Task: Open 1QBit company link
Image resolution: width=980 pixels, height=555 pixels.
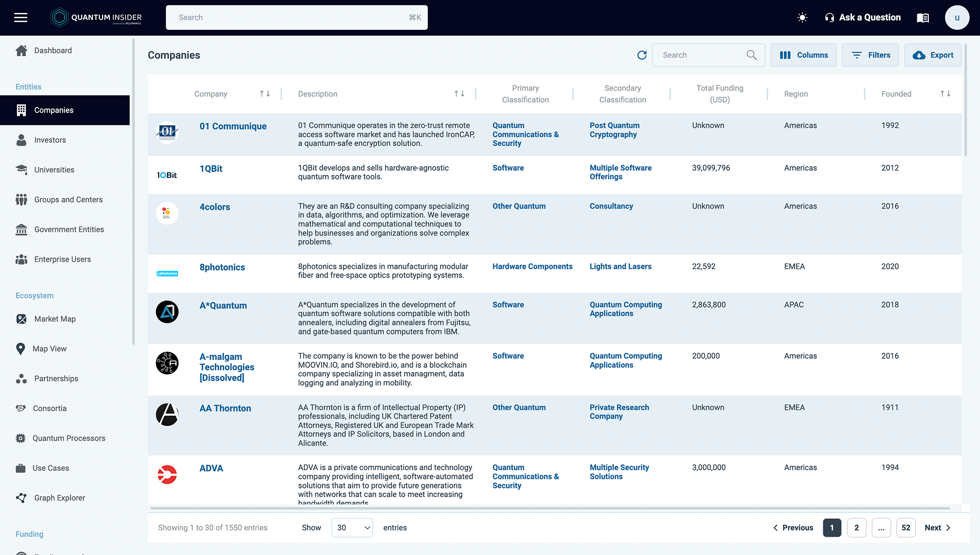Action: (211, 169)
